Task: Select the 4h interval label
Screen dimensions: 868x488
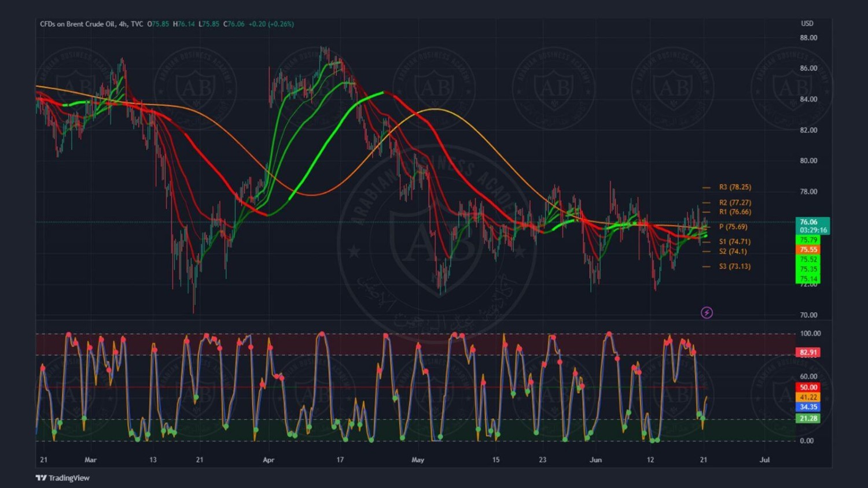Action: [123, 24]
